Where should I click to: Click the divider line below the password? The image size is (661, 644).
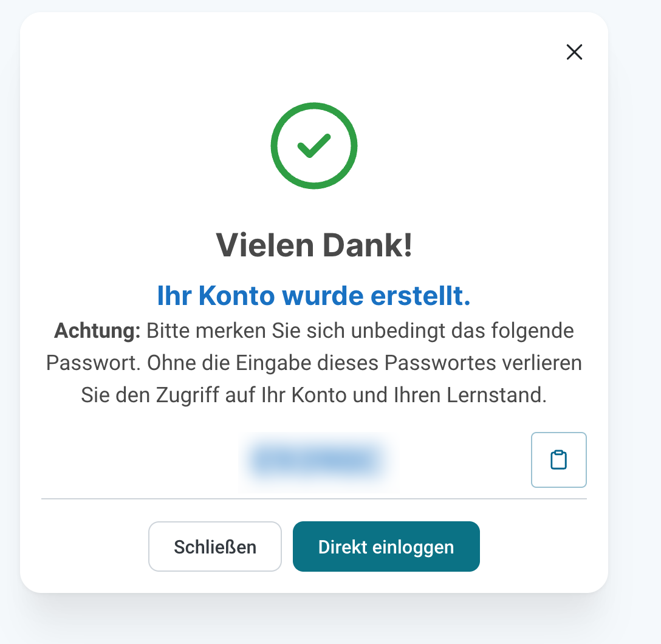tap(314, 499)
